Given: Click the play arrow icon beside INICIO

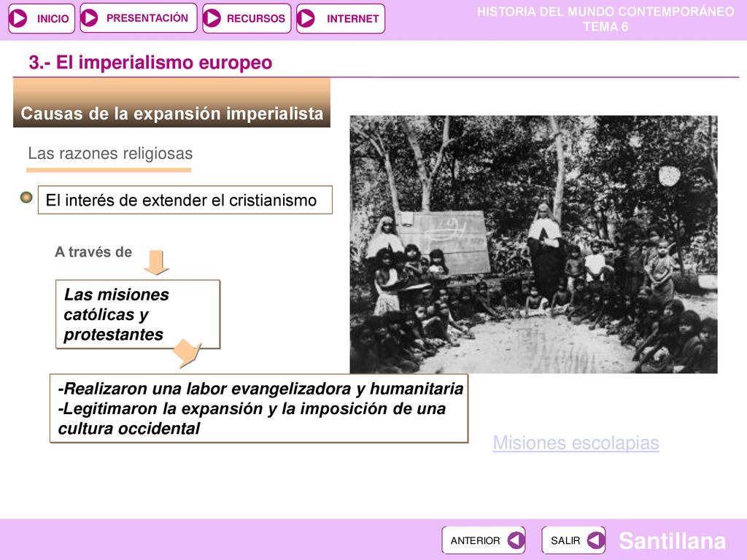Looking at the screenshot, I should coord(18,18).
